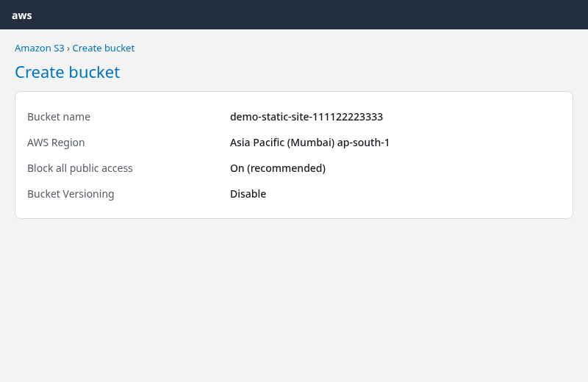Select the Bucket name label
The height and width of the screenshot is (382, 588).
59,117
